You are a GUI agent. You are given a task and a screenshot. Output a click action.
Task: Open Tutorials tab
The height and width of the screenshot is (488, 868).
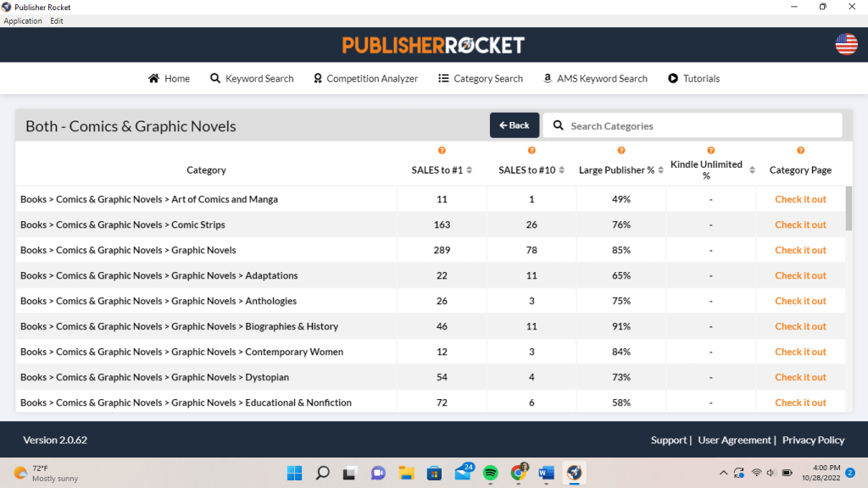click(693, 79)
